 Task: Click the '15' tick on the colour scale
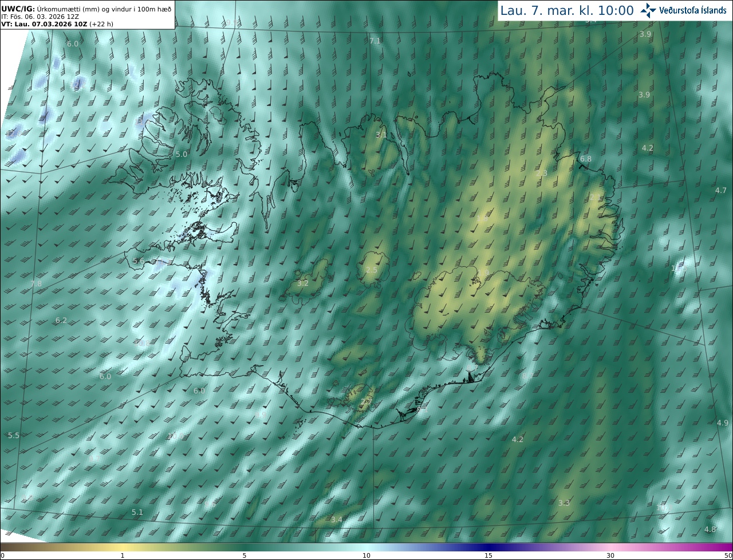pos(488,555)
